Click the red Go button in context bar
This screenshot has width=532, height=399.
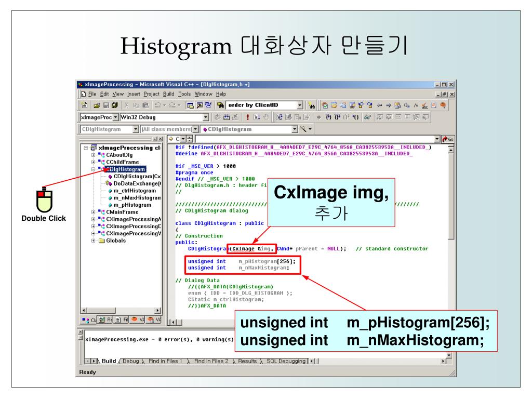(448, 139)
